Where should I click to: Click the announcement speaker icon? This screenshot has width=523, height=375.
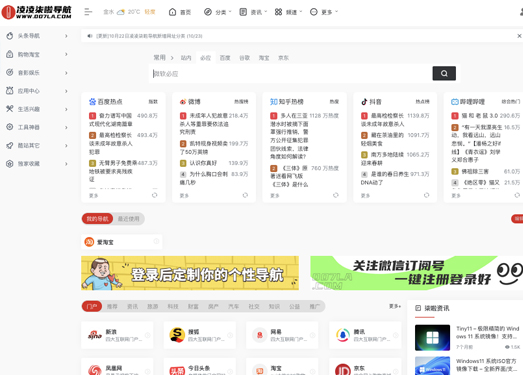point(89,36)
